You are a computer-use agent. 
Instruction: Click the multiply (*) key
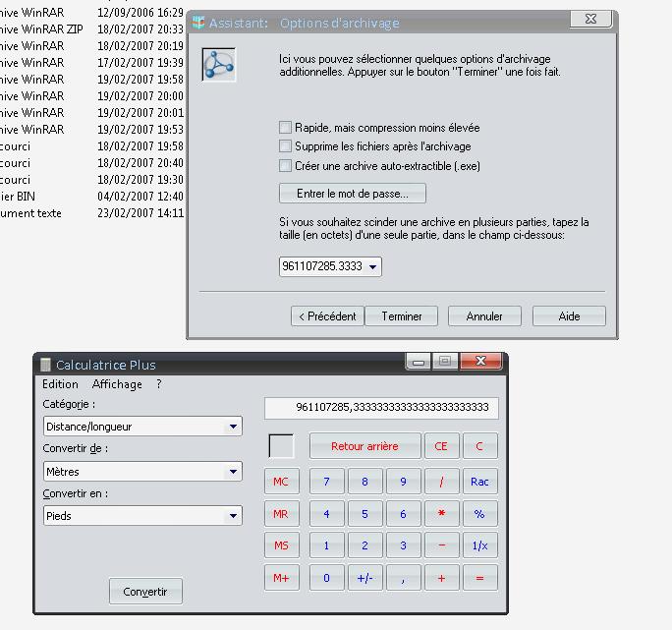click(x=441, y=514)
